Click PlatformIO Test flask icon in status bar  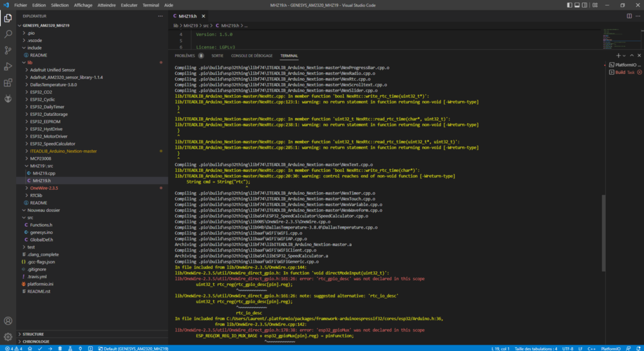[x=70, y=348]
